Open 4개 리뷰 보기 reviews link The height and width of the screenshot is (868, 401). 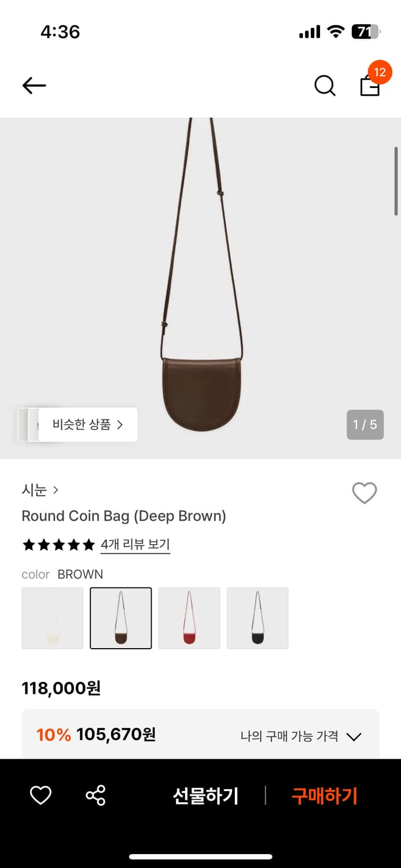tap(135, 545)
